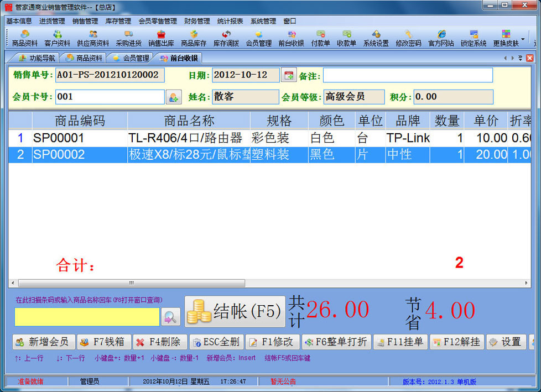Click the add member icon beside card number
The height and width of the screenshot is (392, 541).
pos(174,97)
